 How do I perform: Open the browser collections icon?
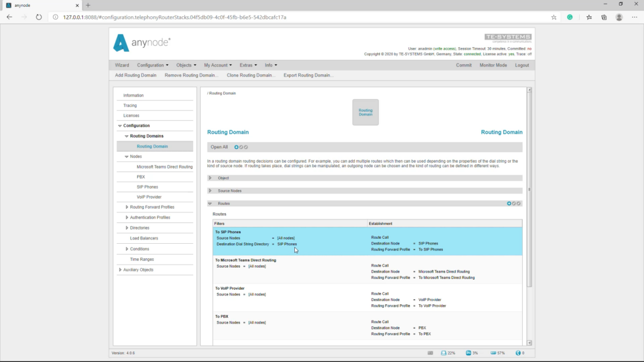604,17
